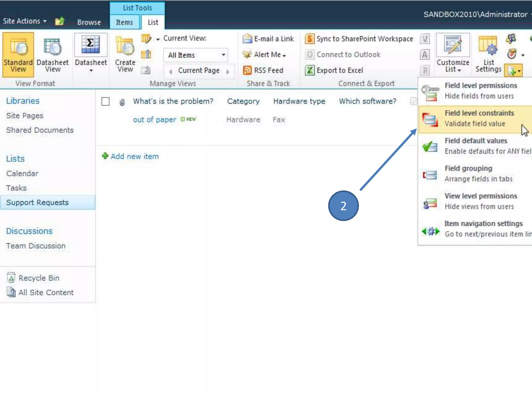
Task: Click green plus Add new item icon
Action: (105, 156)
